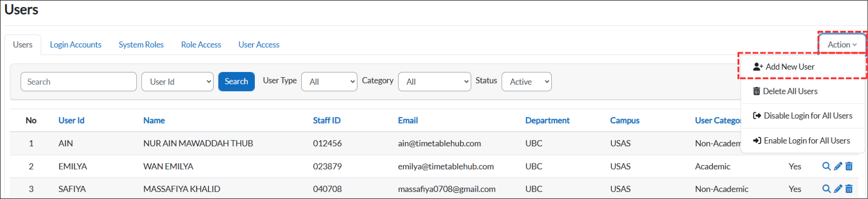This screenshot has height=199, width=868.
Task: Sort table by Email column
Action: [408, 120]
